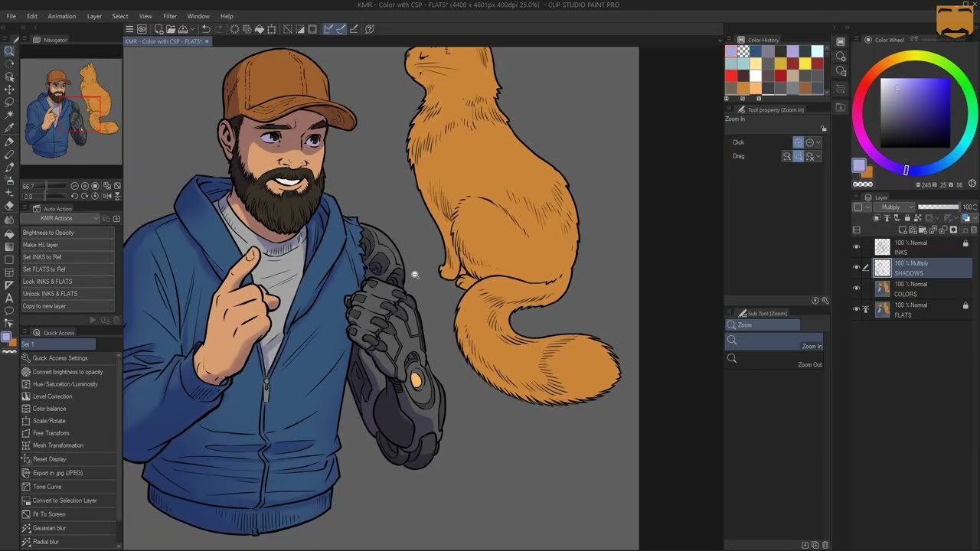Run the Set INKS to Ref action
Screen dimensions: 980x551
click(67, 257)
